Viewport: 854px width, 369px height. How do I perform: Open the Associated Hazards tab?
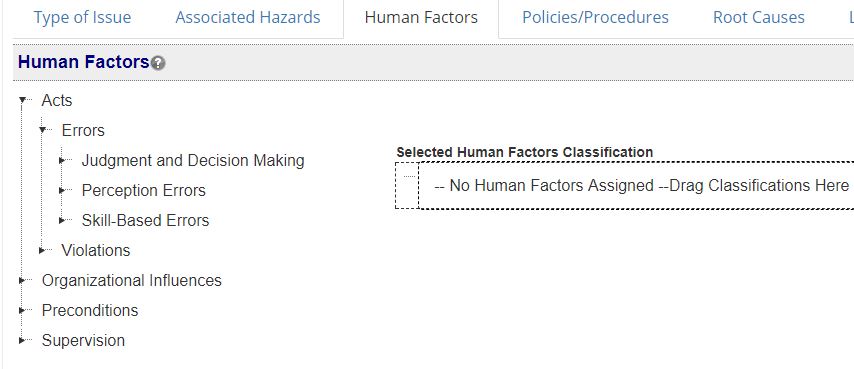click(248, 17)
